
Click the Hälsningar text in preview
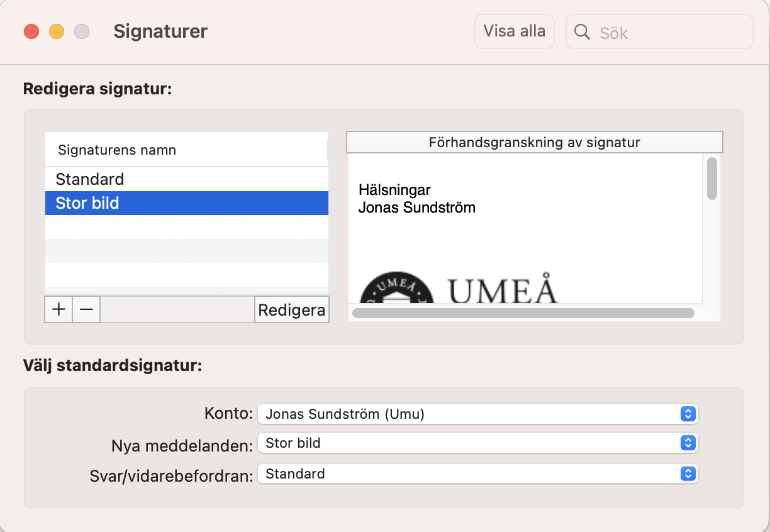click(x=394, y=190)
